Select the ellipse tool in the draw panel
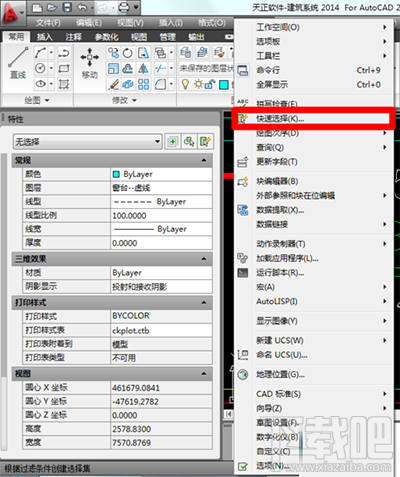 coord(40,84)
